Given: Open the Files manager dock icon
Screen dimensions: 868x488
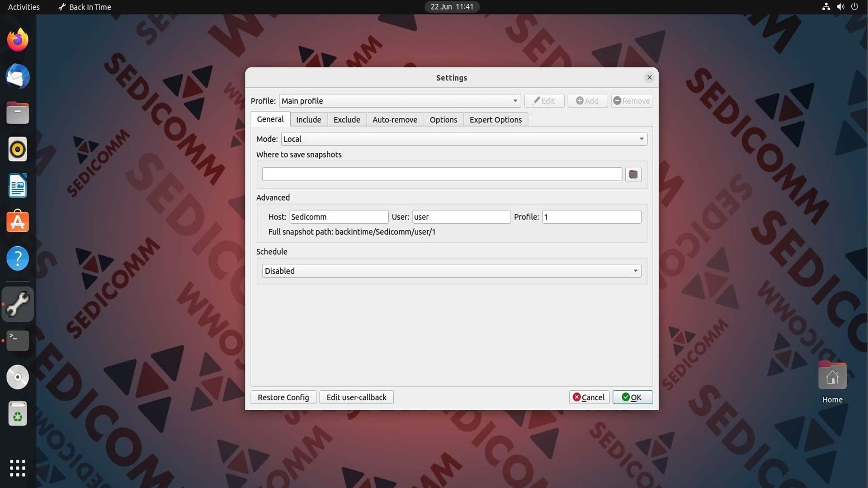Looking at the screenshot, I should tap(18, 113).
